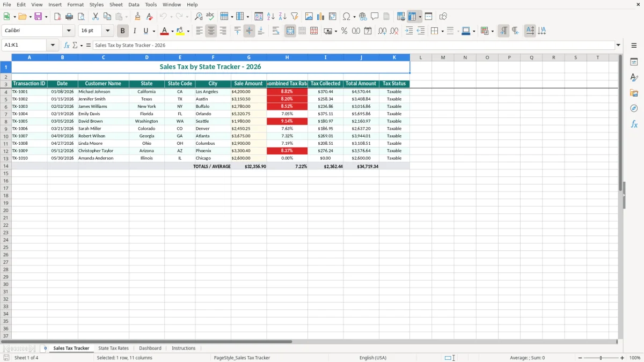Screen dimensions: 644x362
Task: Switch to the Dashboard sheet tab
Action: (150, 348)
